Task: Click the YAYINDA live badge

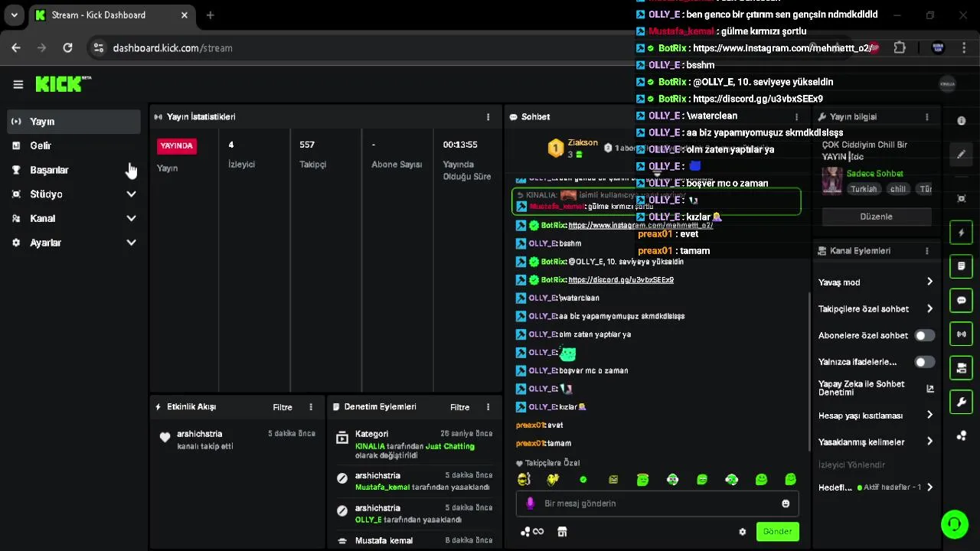Action: (x=177, y=145)
